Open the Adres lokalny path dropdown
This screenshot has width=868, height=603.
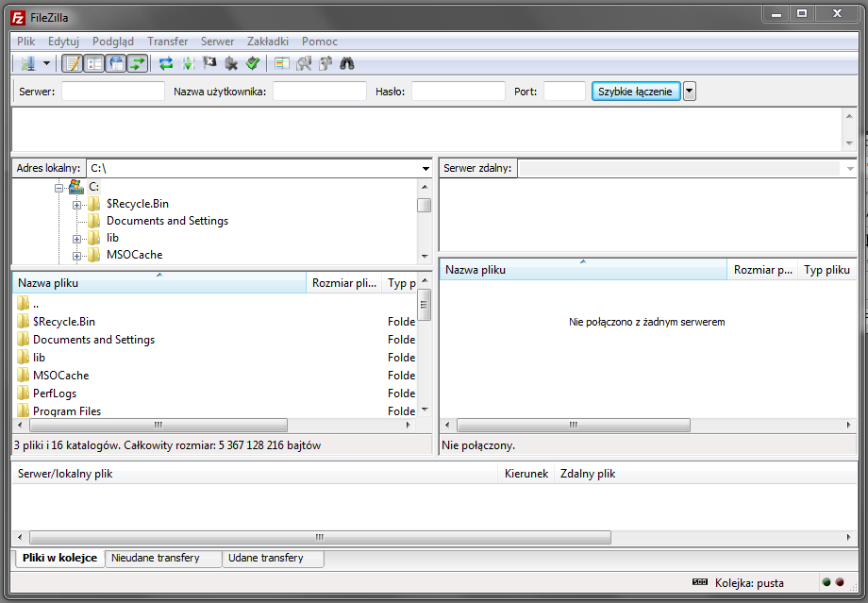pos(426,168)
